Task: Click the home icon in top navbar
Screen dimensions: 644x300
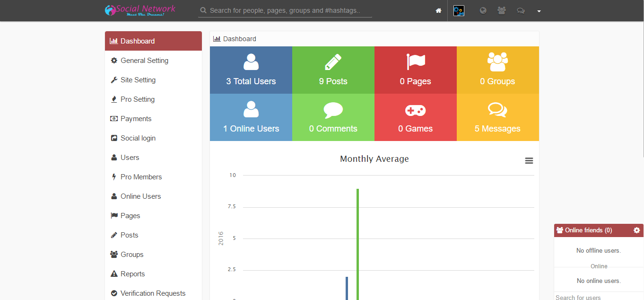Action: point(438,11)
